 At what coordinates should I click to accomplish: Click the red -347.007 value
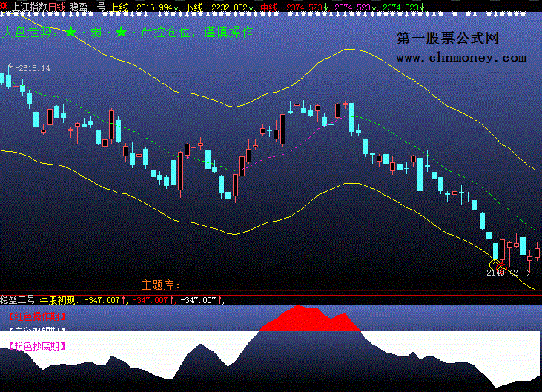[150, 300]
